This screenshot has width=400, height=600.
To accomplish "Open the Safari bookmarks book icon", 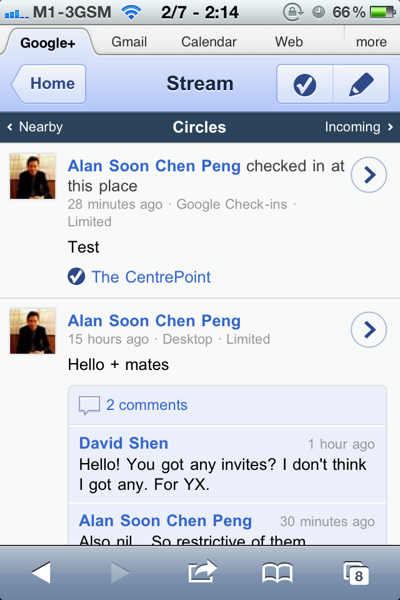I will (277, 573).
